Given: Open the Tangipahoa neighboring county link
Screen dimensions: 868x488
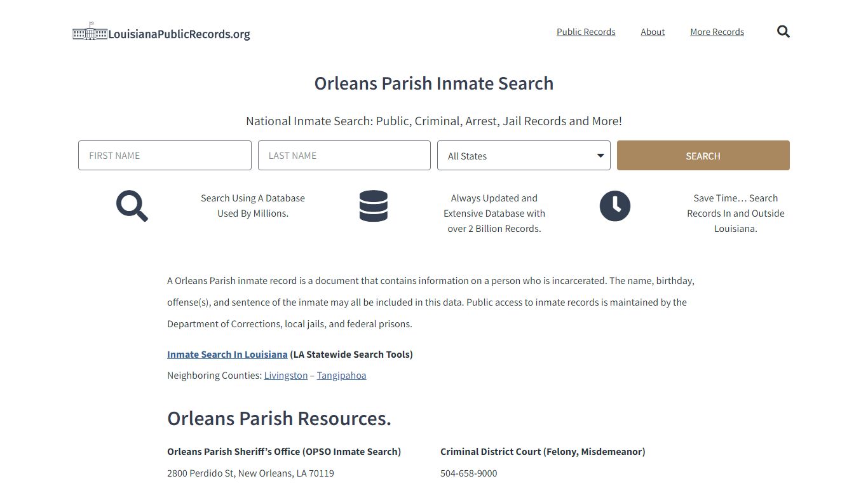Looking at the screenshot, I should (341, 376).
